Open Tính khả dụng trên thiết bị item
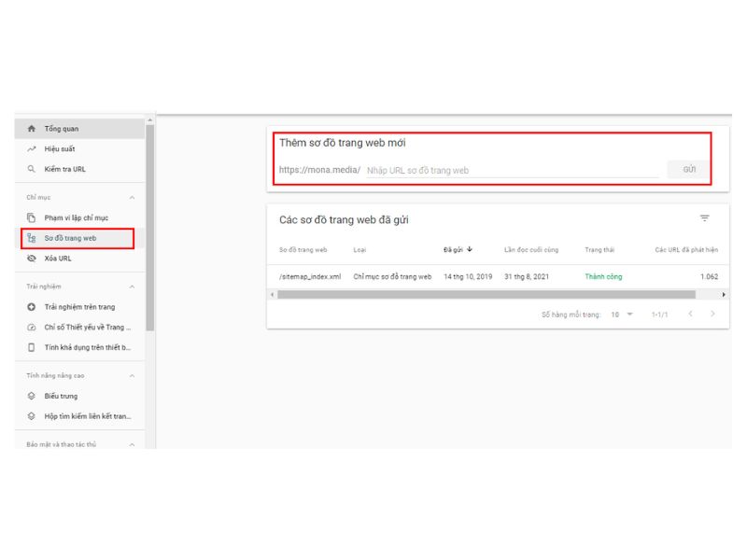Viewport: 747px width, 560px height. 88,348
